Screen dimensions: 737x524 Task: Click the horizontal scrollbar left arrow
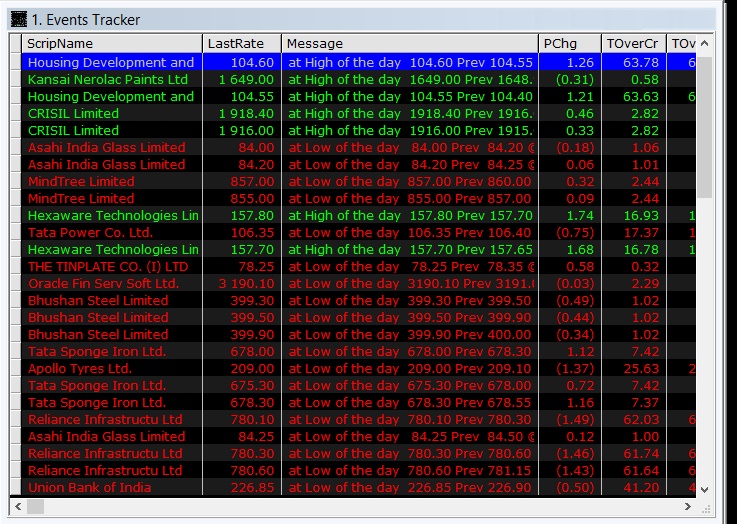pos(18,506)
